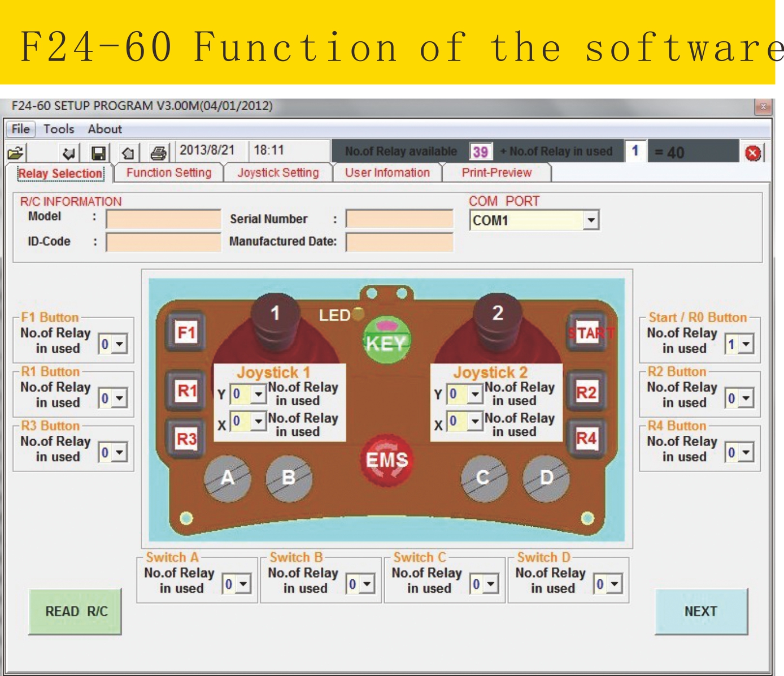Click the download arrow toolbar icon
The width and height of the screenshot is (784, 676).
(x=69, y=153)
